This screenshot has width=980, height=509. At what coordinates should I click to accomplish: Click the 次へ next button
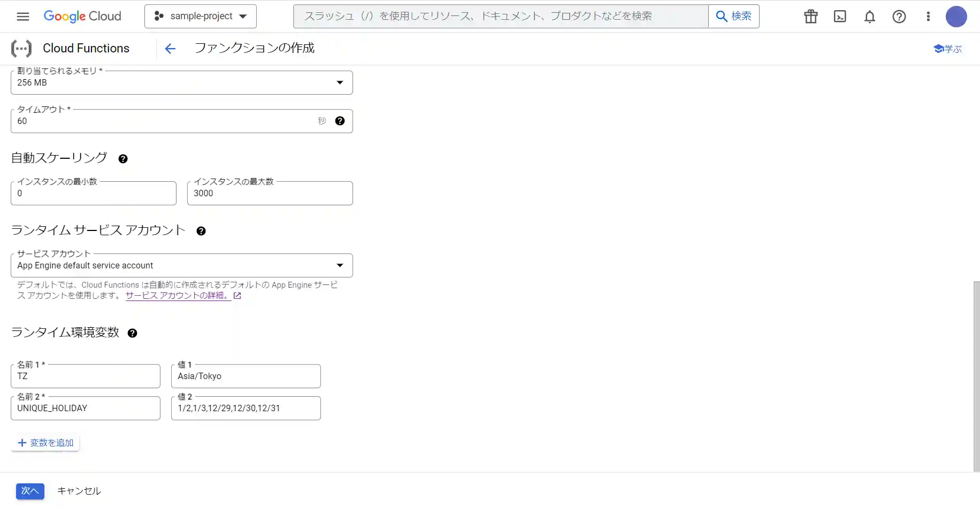tap(30, 491)
